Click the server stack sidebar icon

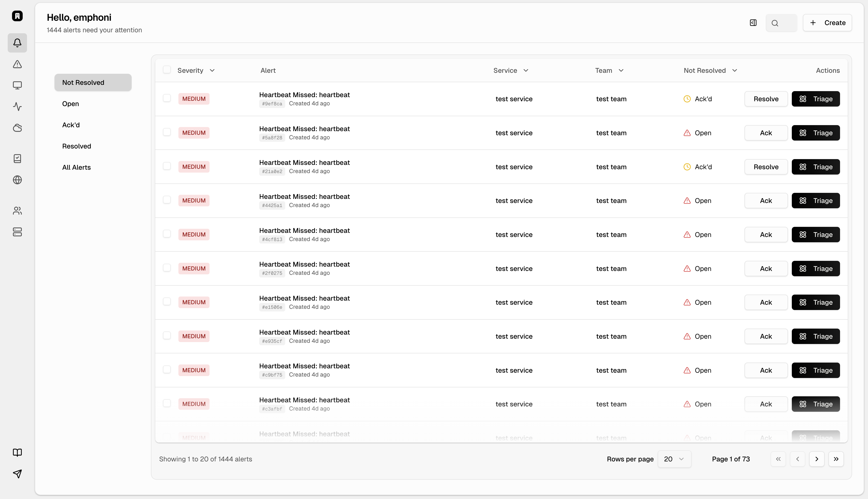pos(17,232)
